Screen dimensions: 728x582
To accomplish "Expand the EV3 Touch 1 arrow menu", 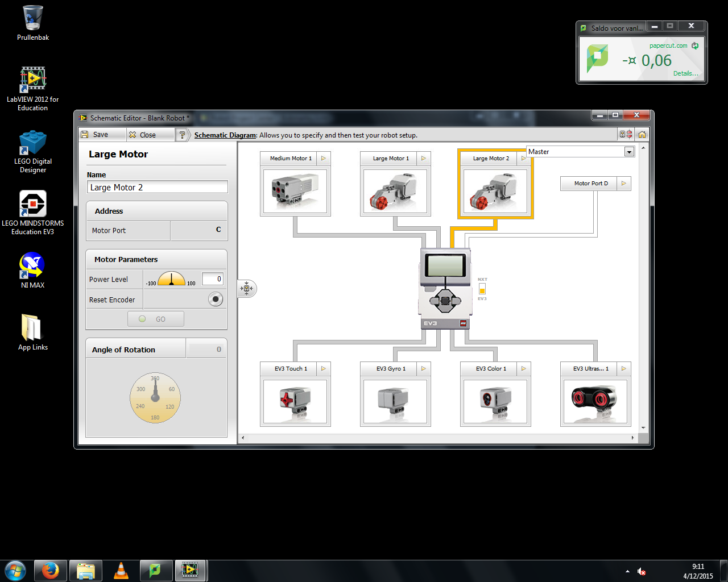I will (x=324, y=369).
